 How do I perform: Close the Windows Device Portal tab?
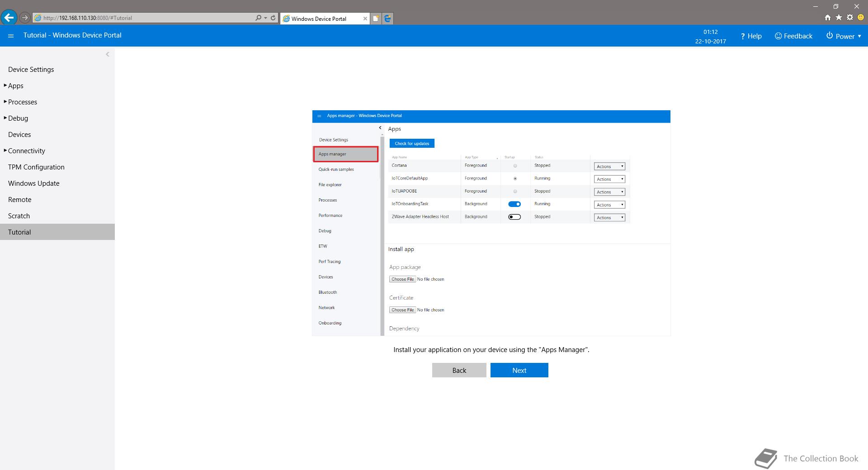pos(365,19)
